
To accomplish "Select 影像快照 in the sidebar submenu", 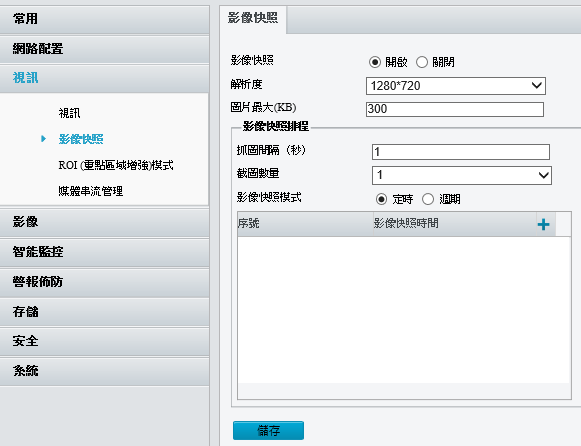I will pos(81,139).
